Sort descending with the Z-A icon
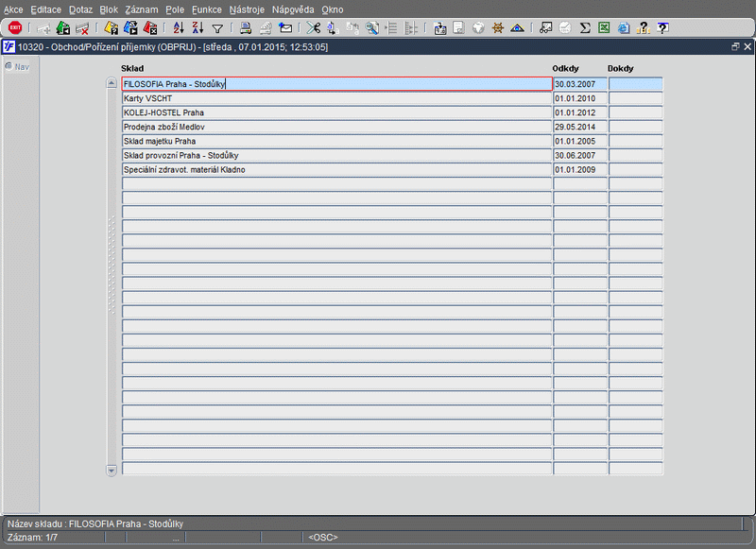The height and width of the screenshot is (549, 756). (x=198, y=28)
